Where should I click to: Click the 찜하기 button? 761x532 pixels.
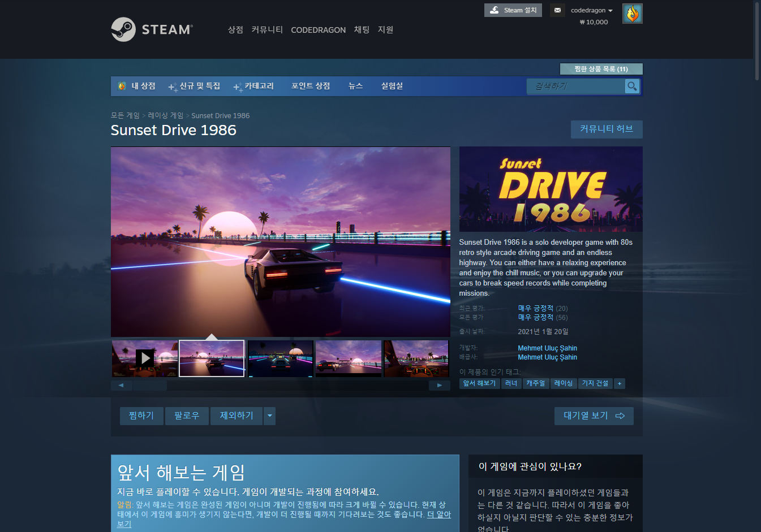pyautogui.click(x=141, y=416)
